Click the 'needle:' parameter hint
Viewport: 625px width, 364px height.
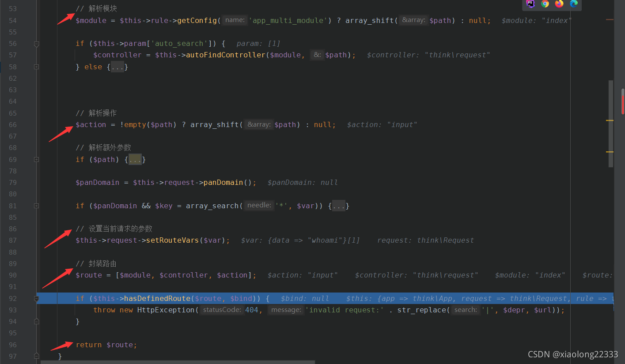(x=259, y=206)
